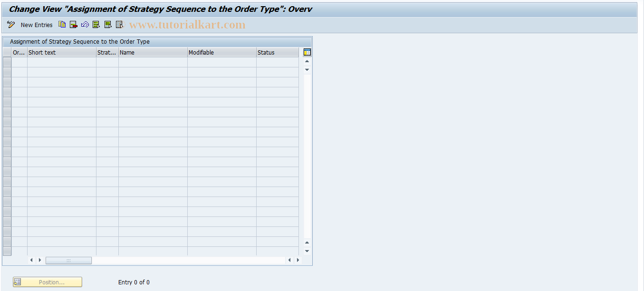The width and height of the screenshot is (644, 291).
Task: Click the Modifiable column header
Action: point(221,52)
